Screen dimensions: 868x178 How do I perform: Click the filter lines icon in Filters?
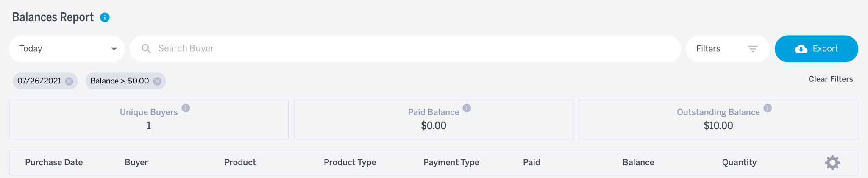[x=753, y=49]
